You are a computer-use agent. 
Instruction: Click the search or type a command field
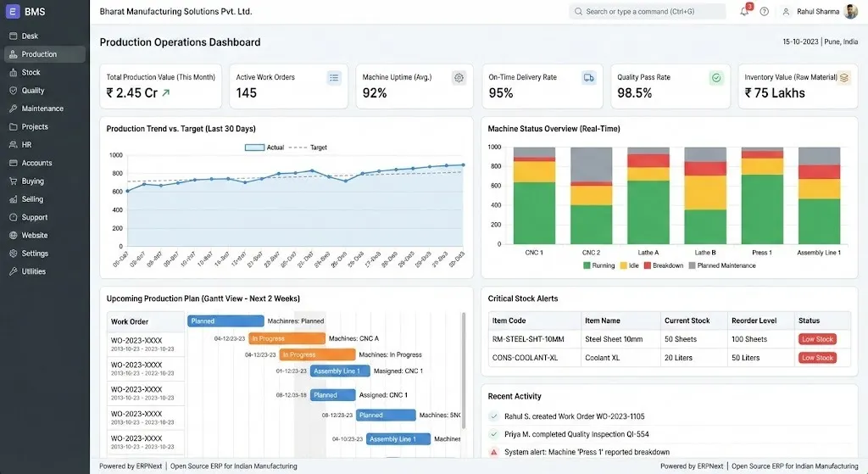[647, 11]
